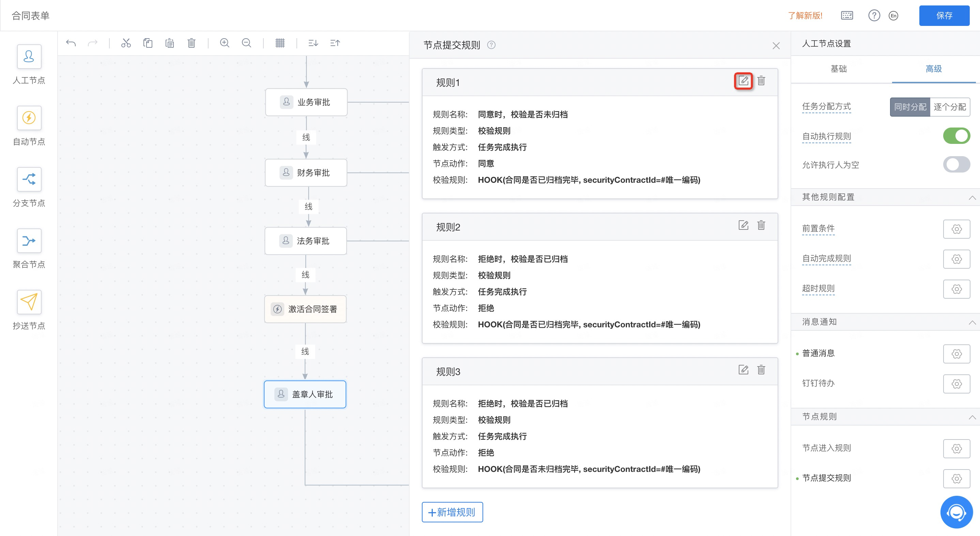Click the undo arrow in the toolbar

coord(71,43)
